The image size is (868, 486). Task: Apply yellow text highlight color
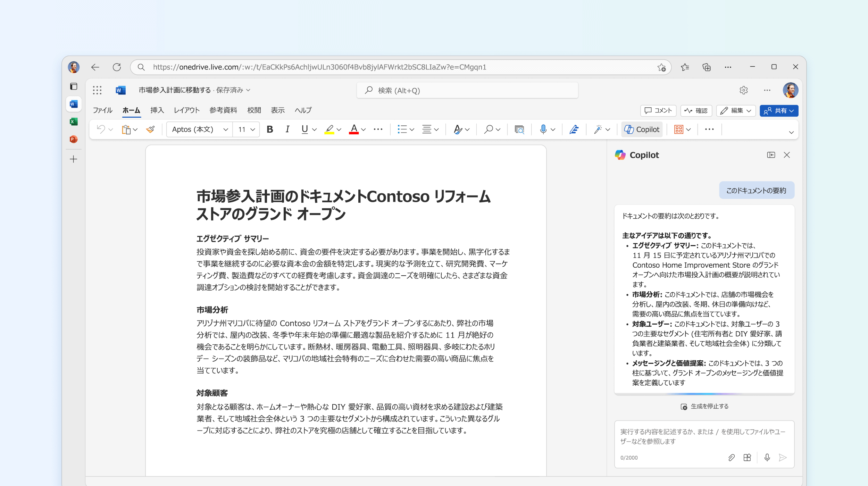click(x=329, y=129)
